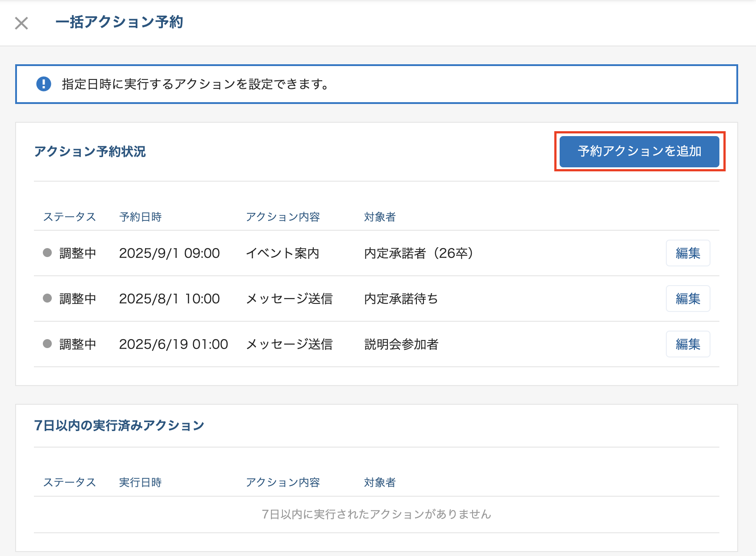
Task: Click the gray status dot for 2025/9/1 row
Action: (47, 253)
